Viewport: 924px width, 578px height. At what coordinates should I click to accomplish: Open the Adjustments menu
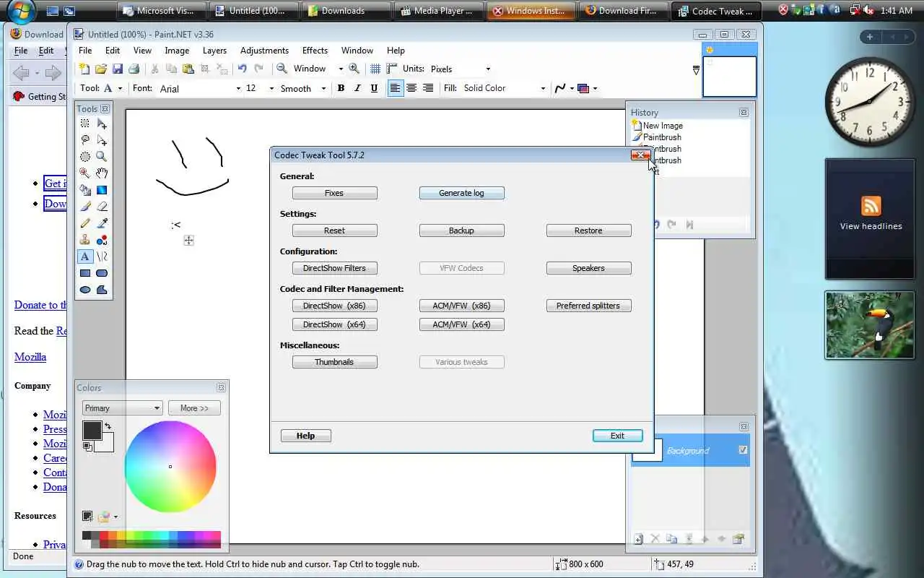264,51
